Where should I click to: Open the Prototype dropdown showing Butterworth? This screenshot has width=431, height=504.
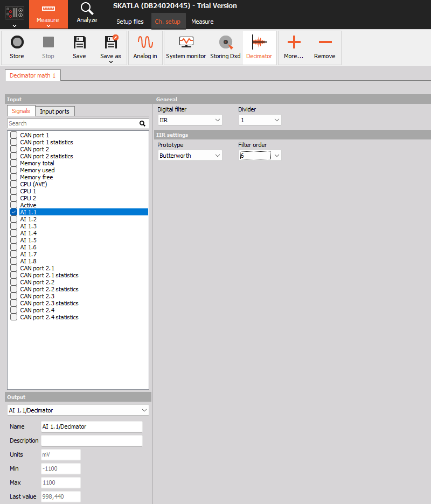click(x=190, y=155)
